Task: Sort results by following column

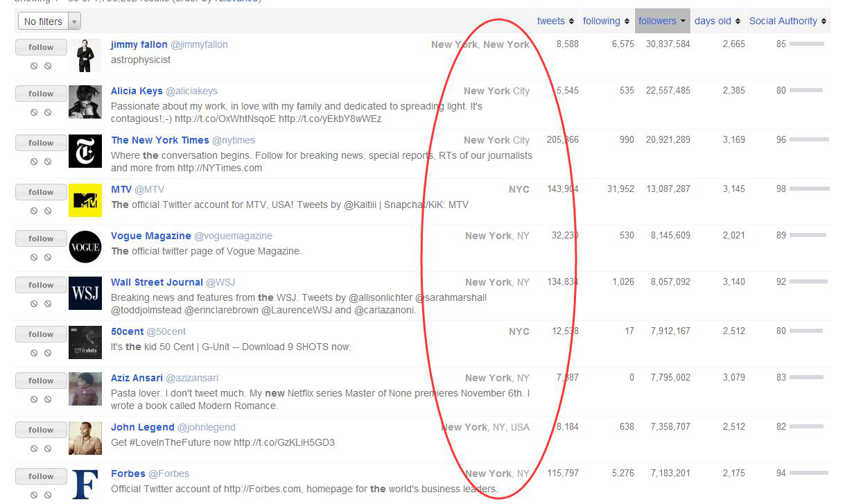Action: pos(605,21)
